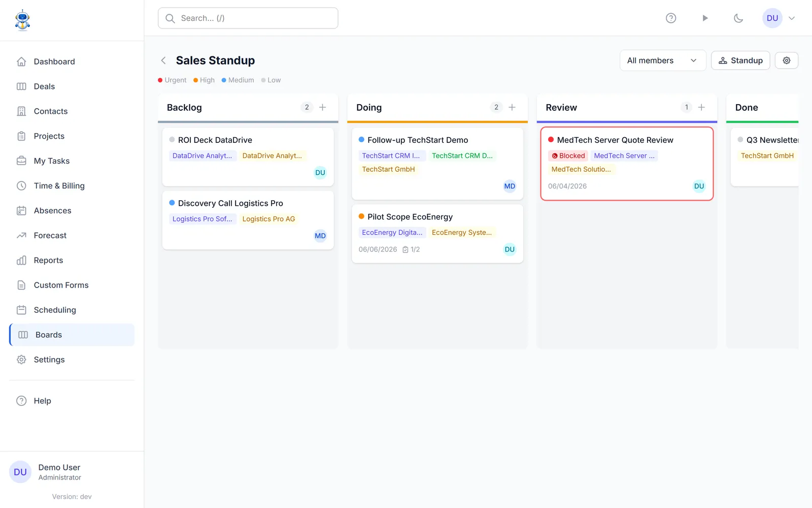Open the help question-mark icon in header
The image size is (812, 508).
click(671, 18)
